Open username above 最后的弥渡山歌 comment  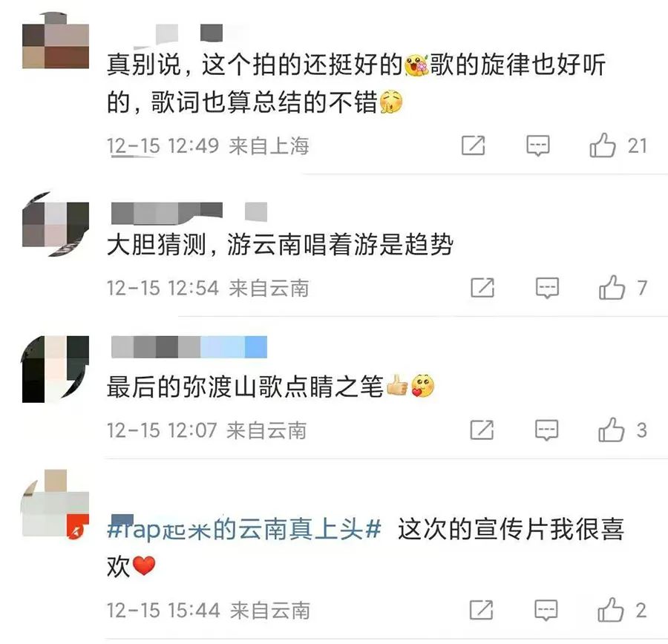coord(189,346)
